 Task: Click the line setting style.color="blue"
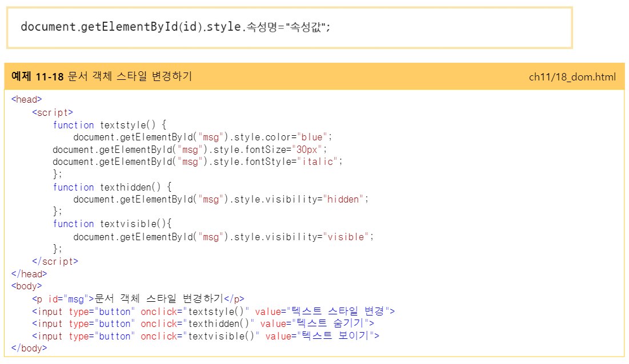click(203, 137)
